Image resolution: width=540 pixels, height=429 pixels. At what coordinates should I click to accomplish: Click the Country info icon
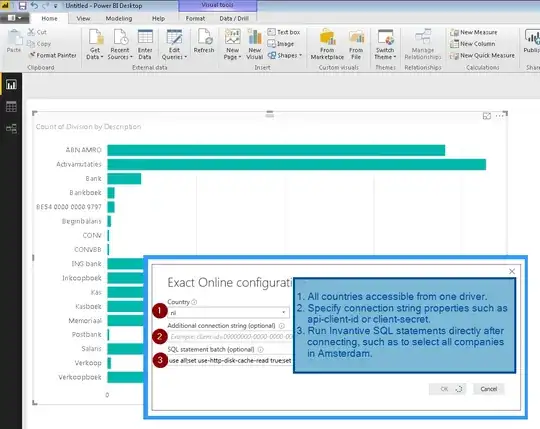pos(194,302)
